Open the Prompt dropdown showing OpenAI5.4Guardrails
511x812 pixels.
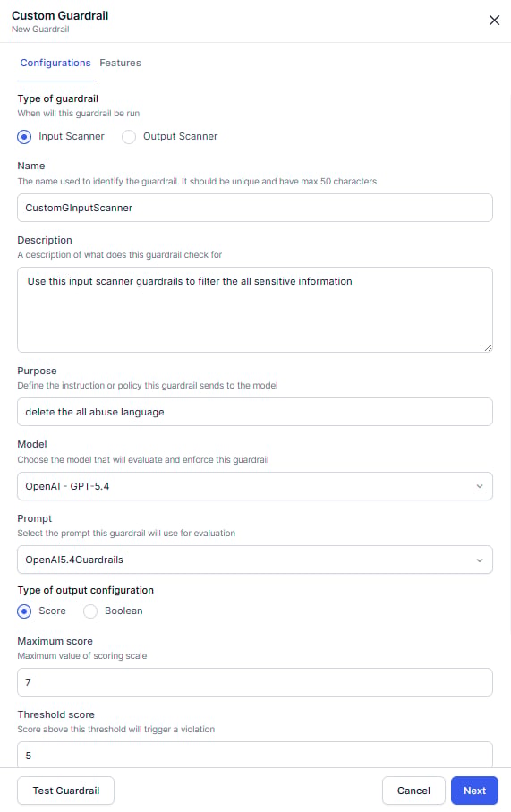(x=255, y=560)
